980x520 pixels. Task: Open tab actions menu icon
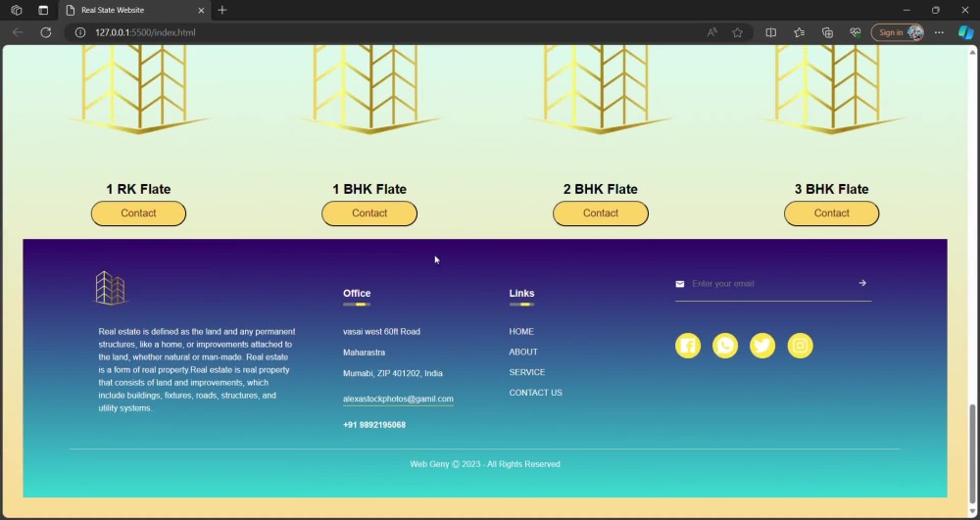pos(43,10)
